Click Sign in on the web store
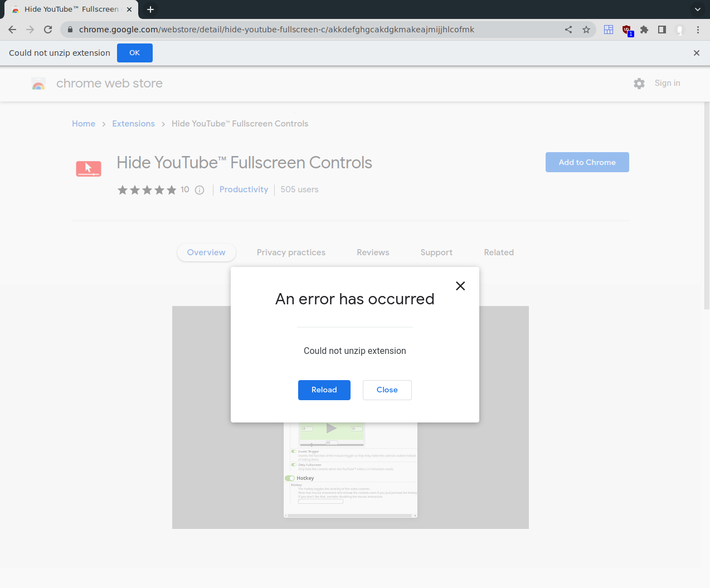 click(667, 83)
